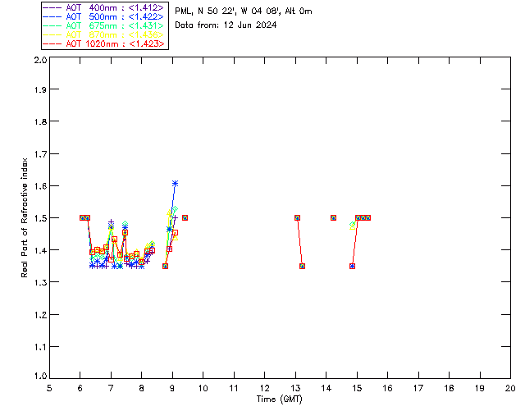This screenshot has width=525, height=420.
Task: Click the Data from 12 Jun 2024 text
Action: click(226, 25)
